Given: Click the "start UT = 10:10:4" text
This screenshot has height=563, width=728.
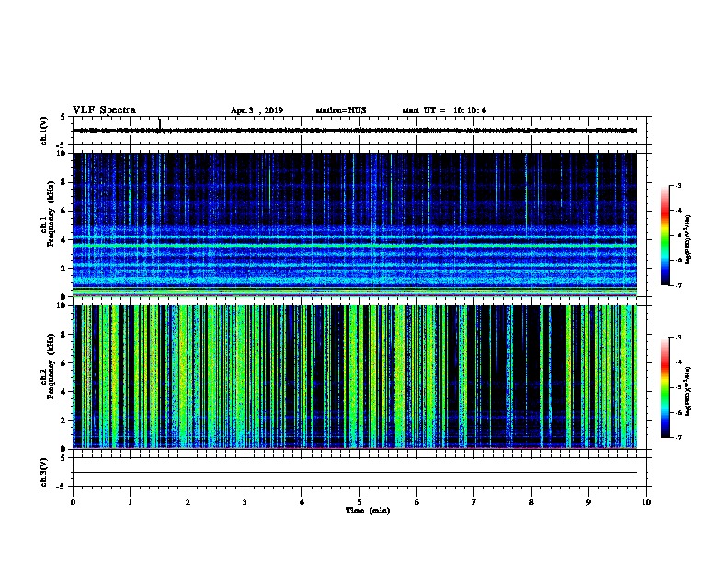Looking at the screenshot, I should click(x=444, y=110).
